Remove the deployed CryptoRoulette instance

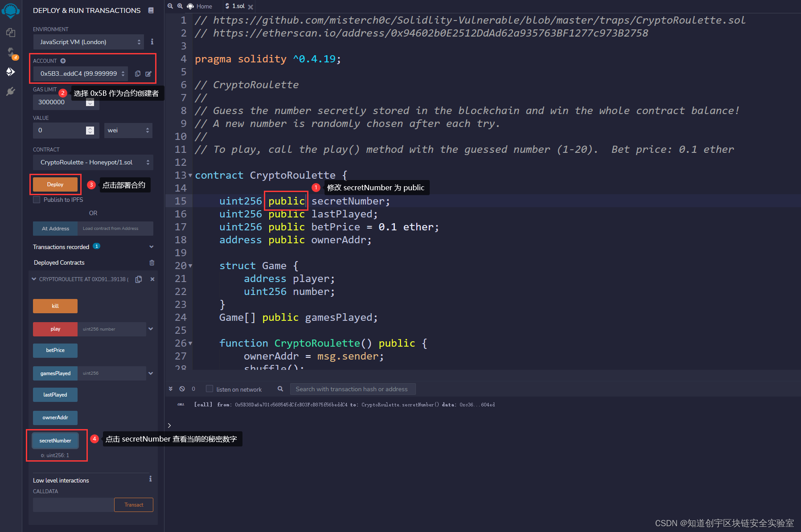coord(152,279)
